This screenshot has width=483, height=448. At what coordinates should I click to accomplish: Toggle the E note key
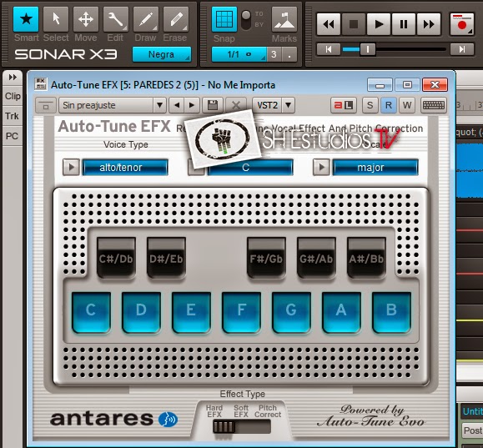191,313
